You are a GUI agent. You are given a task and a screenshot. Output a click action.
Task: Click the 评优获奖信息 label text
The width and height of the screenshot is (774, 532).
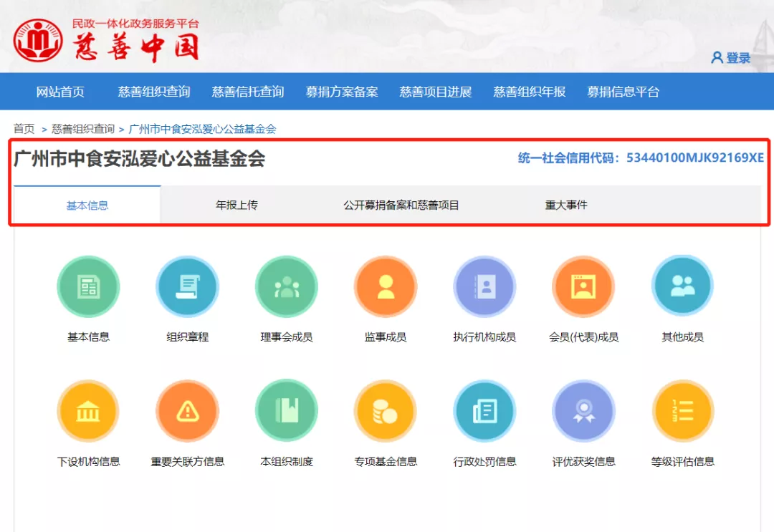[x=583, y=462]
